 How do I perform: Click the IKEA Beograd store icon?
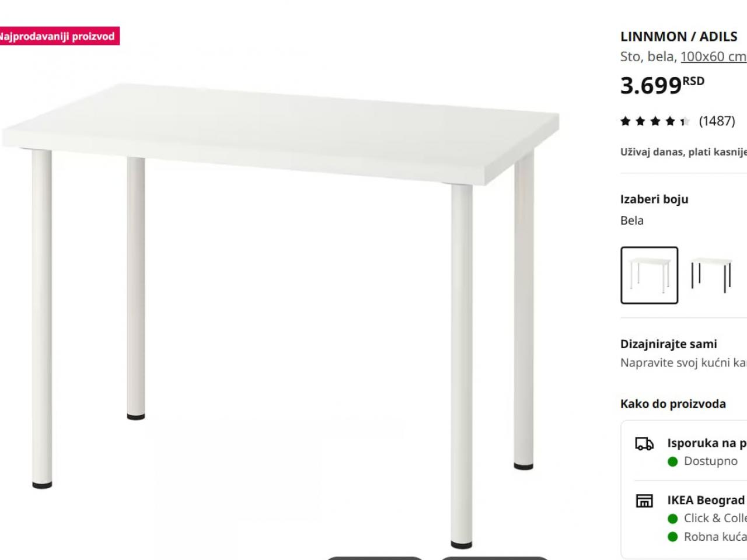[x=644, y=501]
